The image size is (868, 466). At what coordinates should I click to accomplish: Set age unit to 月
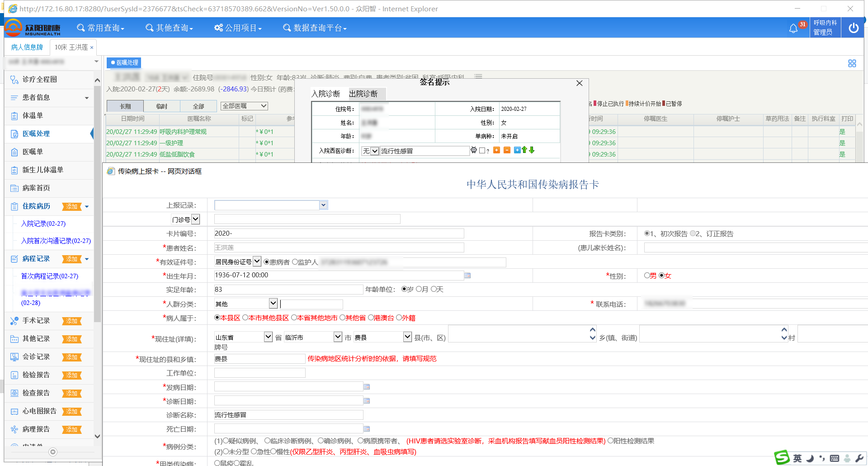419,289
